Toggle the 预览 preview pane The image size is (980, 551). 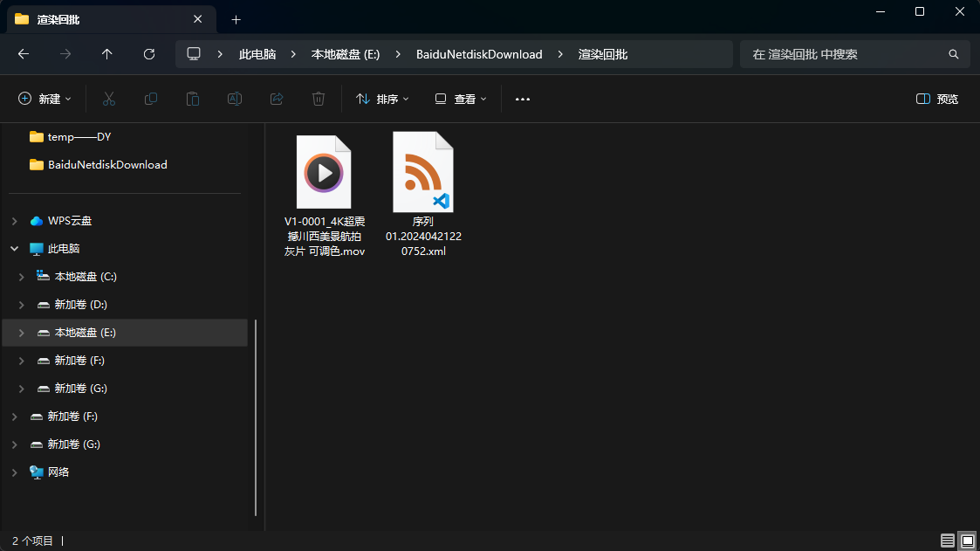937,99
